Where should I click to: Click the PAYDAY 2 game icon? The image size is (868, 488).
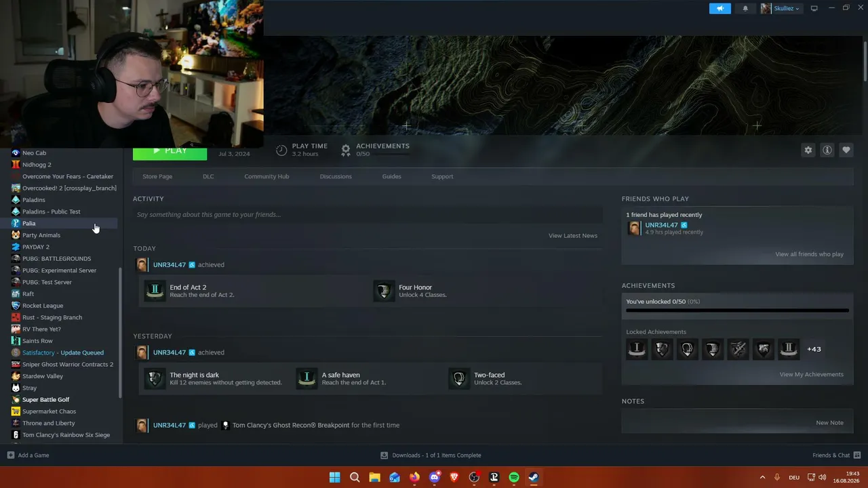coord(16,247)
